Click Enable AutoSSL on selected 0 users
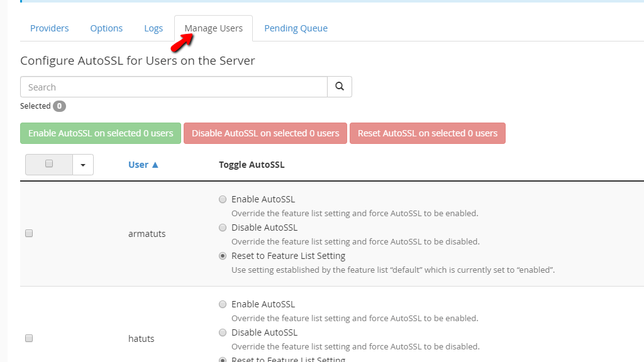Image resolution: width=644 pixels, height=362 pixels. [100, 133]
